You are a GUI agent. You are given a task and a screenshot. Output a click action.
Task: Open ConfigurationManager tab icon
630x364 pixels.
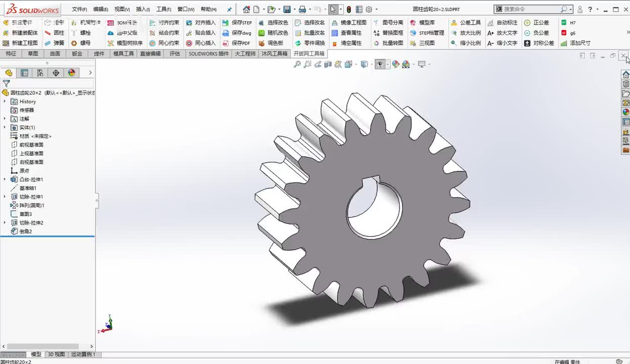40,73
